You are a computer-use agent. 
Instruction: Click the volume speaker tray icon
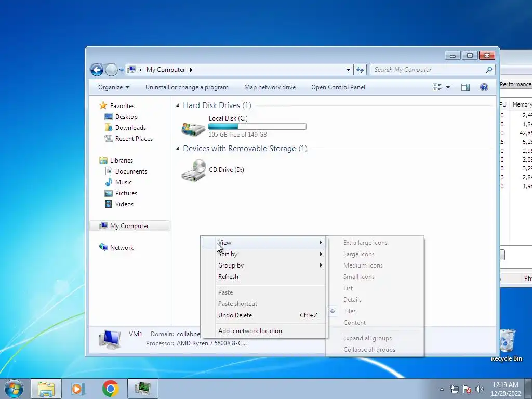(480, 389)
